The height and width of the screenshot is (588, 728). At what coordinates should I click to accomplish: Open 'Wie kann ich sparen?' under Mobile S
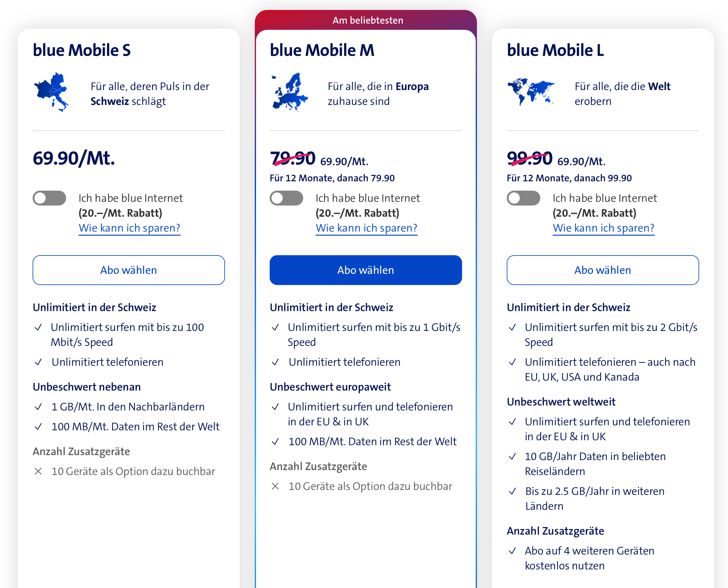tap(129, 228)
